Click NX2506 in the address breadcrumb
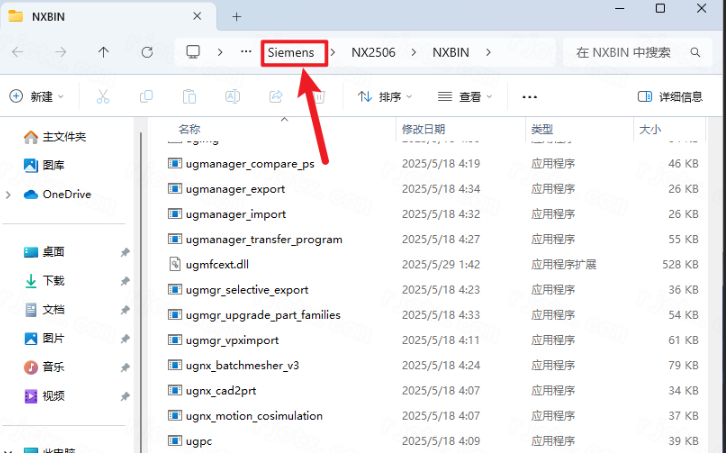 coord(373,52)
